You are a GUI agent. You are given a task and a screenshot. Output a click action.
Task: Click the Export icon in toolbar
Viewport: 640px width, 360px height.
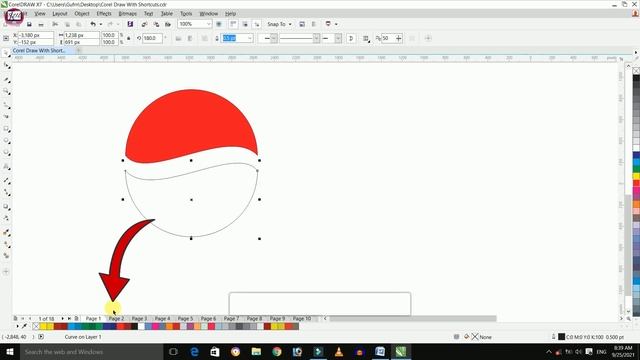156,24
